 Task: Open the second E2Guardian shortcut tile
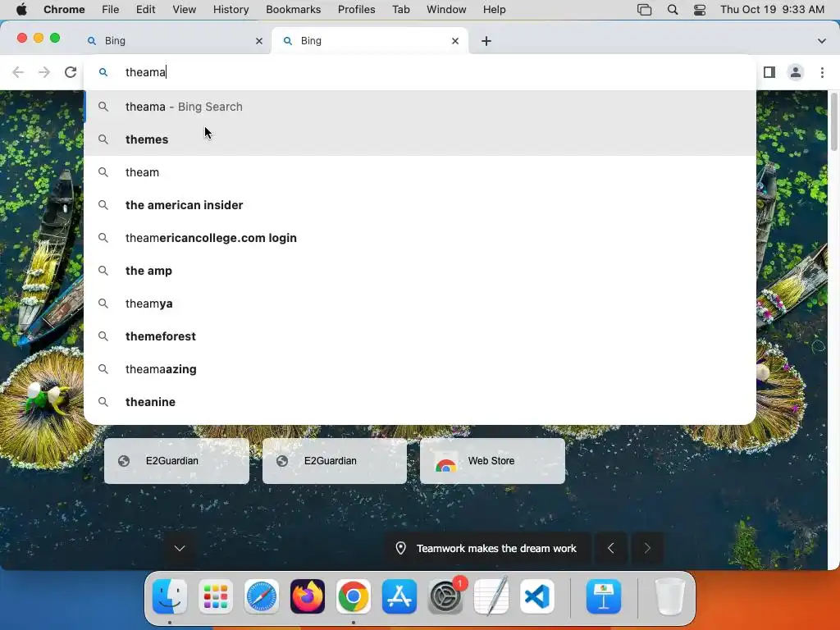point(335,461)
